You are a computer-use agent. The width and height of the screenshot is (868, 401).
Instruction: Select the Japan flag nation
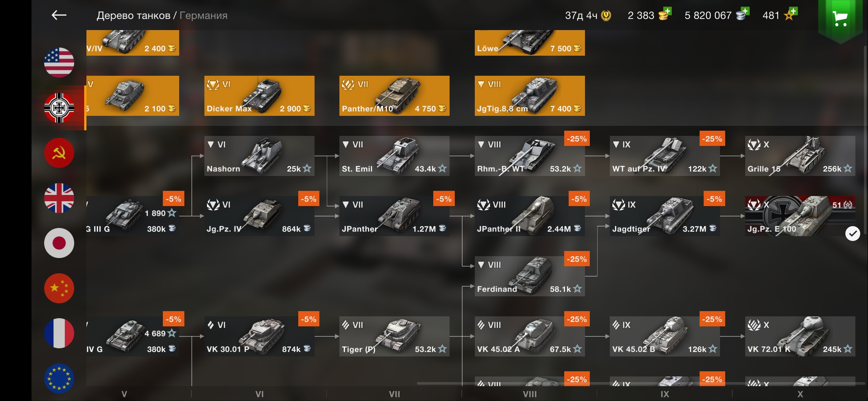click(x=59, y=243)
